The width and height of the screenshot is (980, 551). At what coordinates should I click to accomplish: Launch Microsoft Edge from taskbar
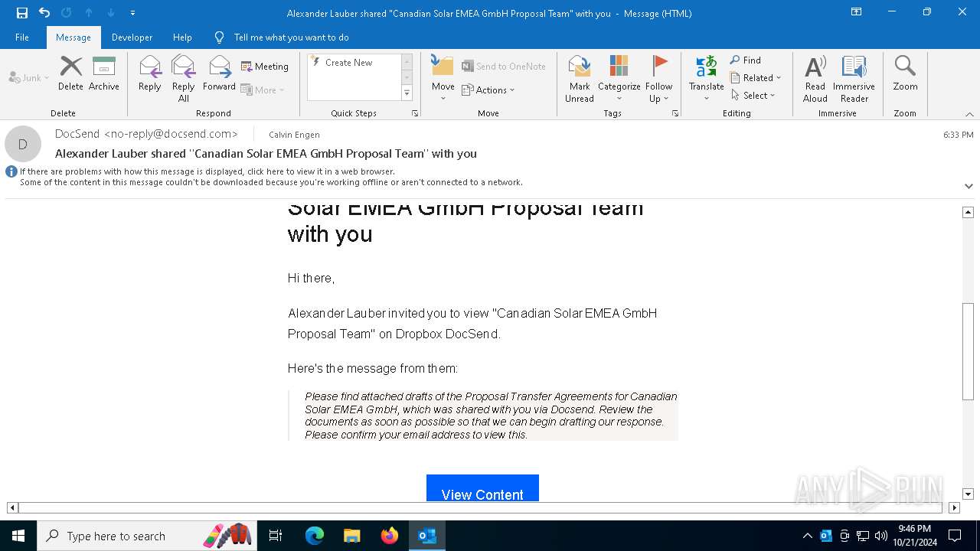(x=315, y=536)
